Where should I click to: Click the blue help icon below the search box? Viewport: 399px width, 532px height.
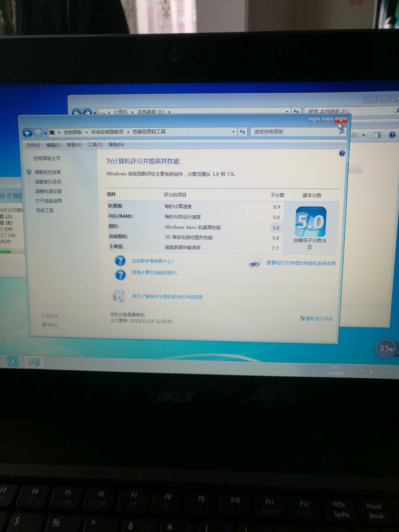pos(342,153)
